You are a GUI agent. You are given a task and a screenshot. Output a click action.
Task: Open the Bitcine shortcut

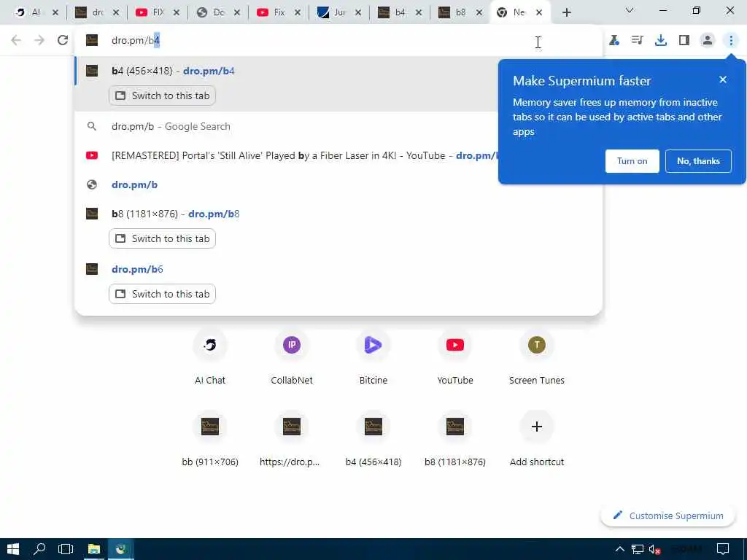(x=373, y=356)
